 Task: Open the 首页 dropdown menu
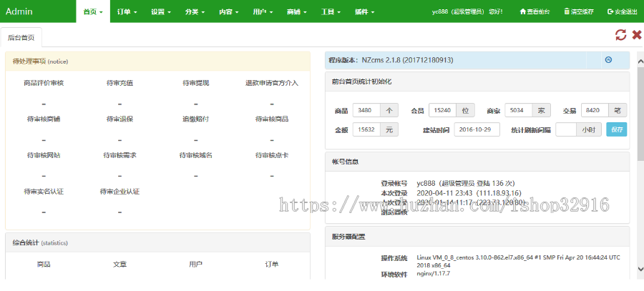(x=93, y=11)
